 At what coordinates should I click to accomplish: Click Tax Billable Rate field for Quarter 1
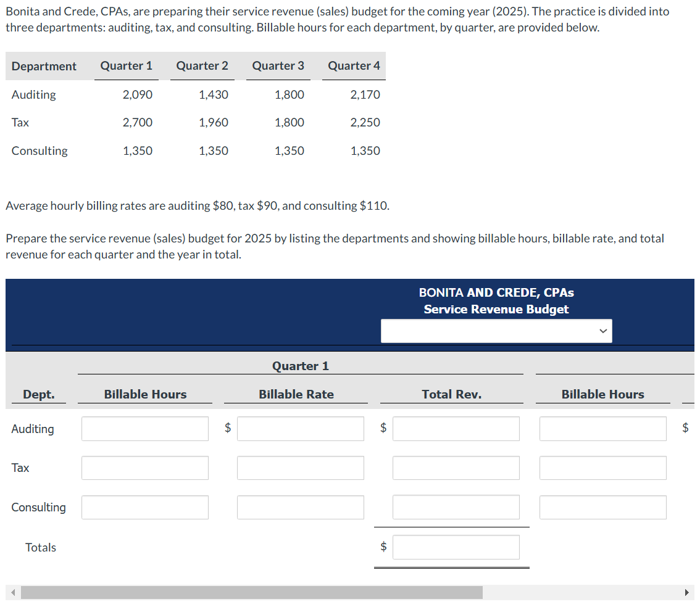[301, 468]
